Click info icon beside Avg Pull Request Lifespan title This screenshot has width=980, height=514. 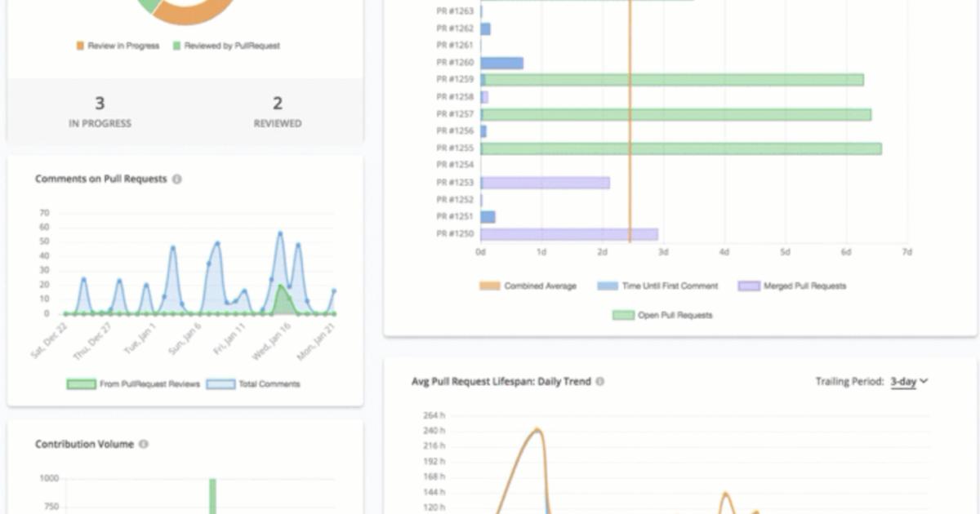(600, 382)
